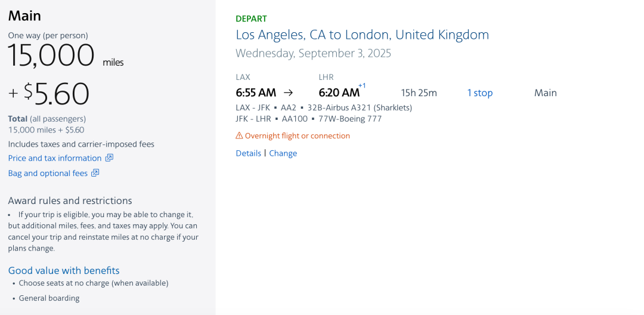View the 1 stop information
This screenshot has height=315, width=644.
point(479,93)
